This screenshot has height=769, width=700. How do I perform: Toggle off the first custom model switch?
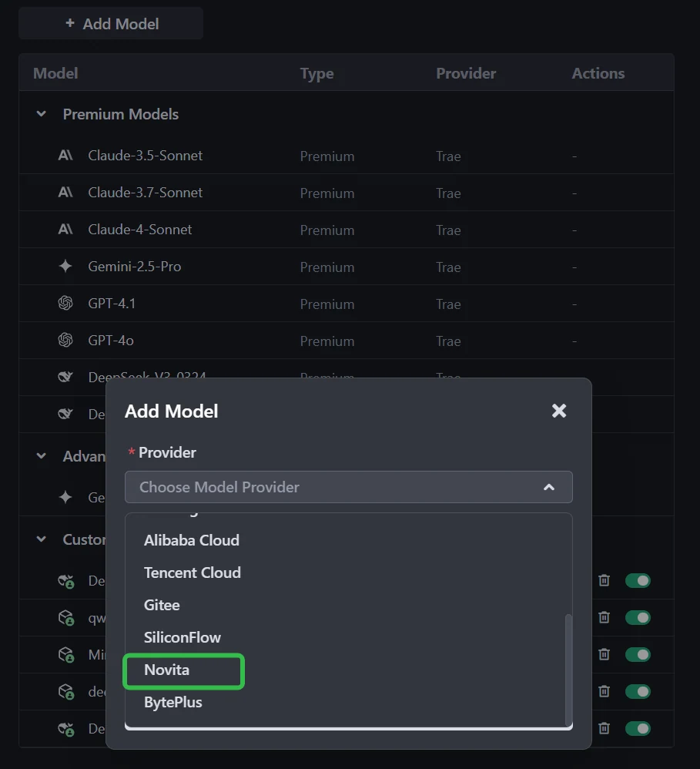coord(638,581)
